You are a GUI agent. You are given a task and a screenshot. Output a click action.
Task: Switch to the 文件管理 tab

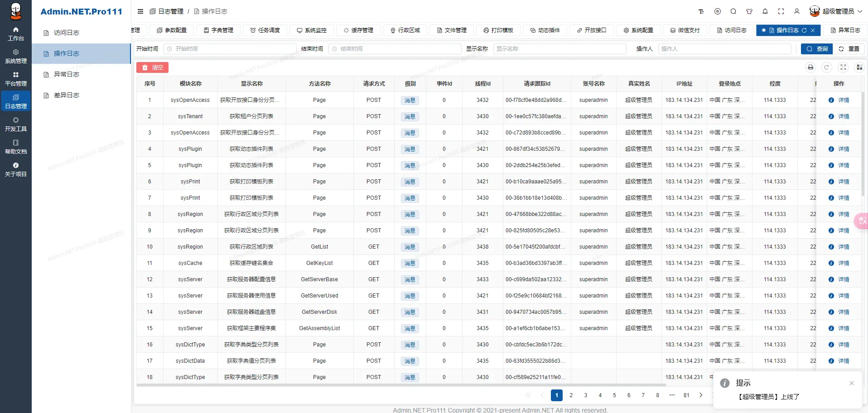pyautogui.click(x=452, y=30)
